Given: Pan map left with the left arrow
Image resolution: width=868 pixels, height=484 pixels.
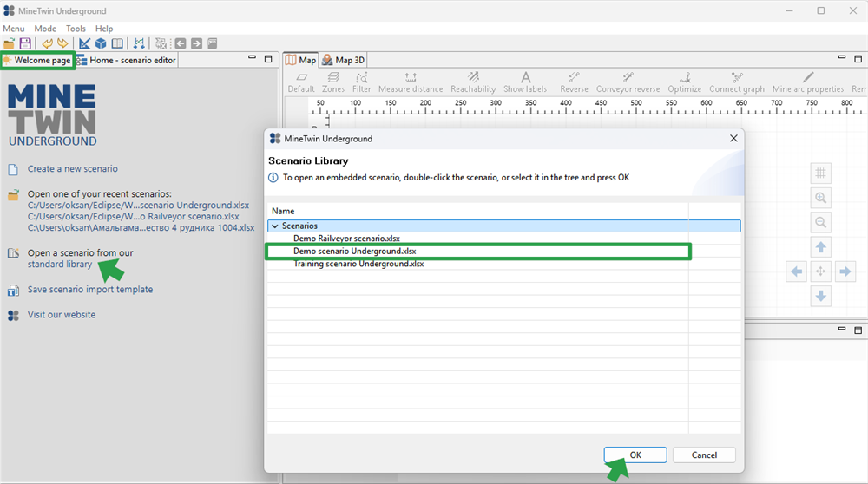Looking at the screenshot, I should point(796,271).
